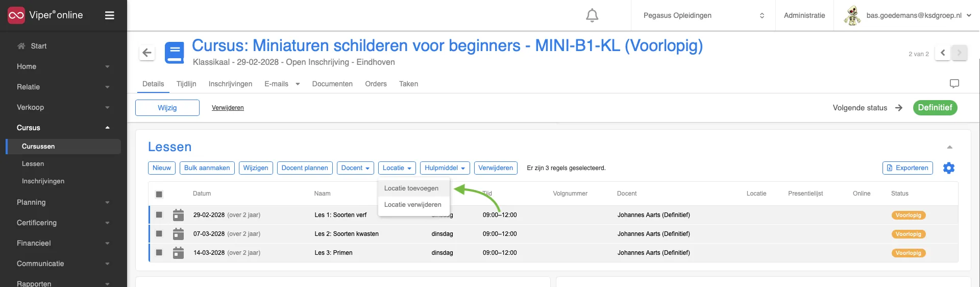Go to previous record chevron
The height and width of the screenshot is (287, 980).
coord(943,53)
